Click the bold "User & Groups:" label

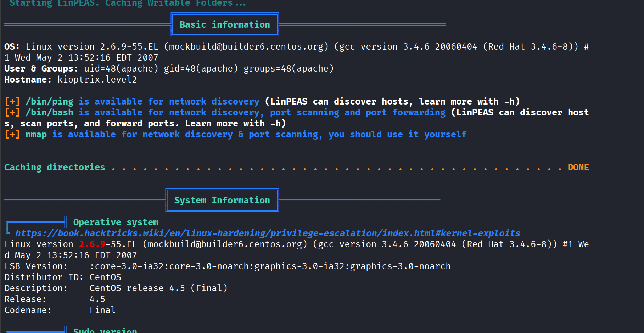click(41, 68)
